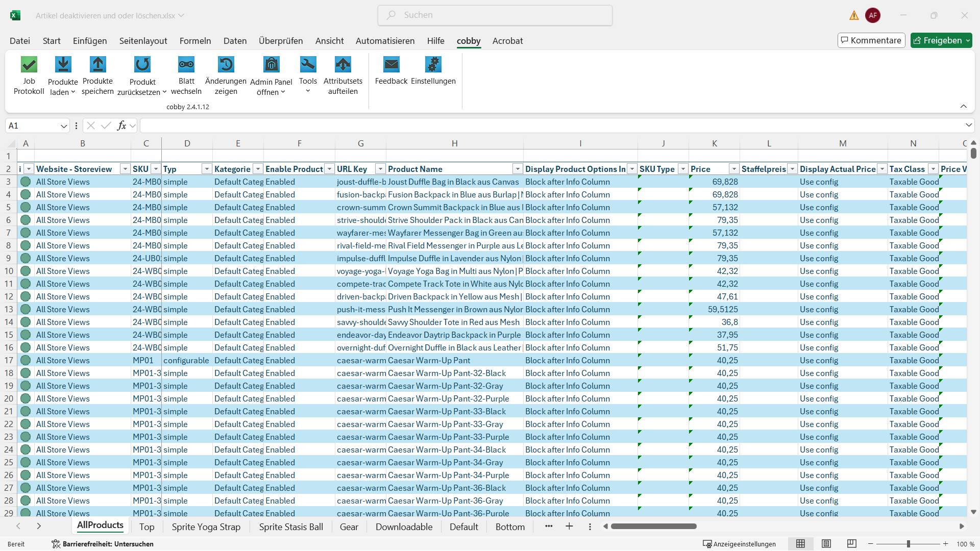Open the Product Name column filter dropdown

(518, 169)
